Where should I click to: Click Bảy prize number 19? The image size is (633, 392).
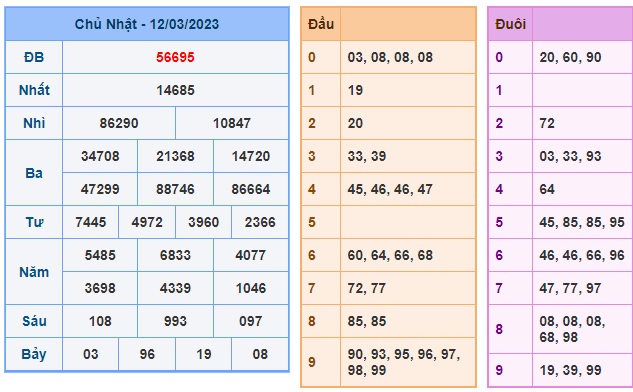[203, 354]
